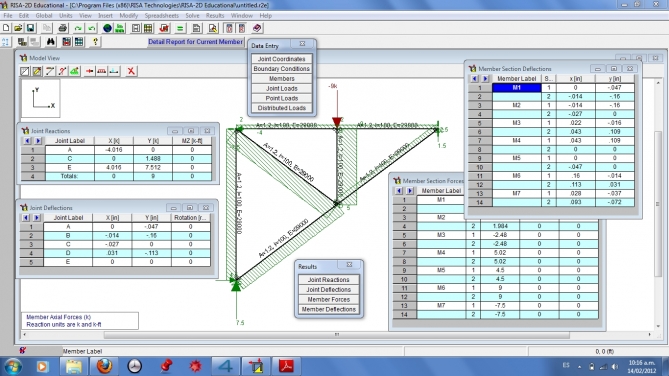This screenshot has height=376, width=669.
Task: Click the green equals Solve icon
Action: pyautogui.click(x=180, y=28)
